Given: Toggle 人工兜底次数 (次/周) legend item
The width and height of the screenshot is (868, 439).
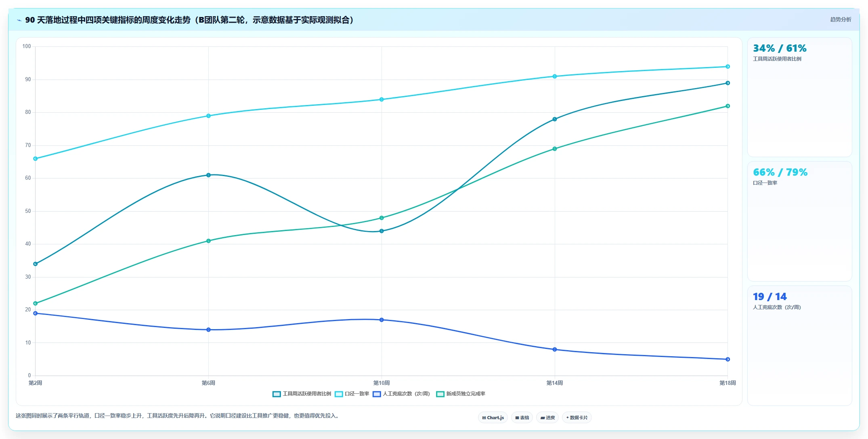Looking at the screenshot, I should [401, 394].
